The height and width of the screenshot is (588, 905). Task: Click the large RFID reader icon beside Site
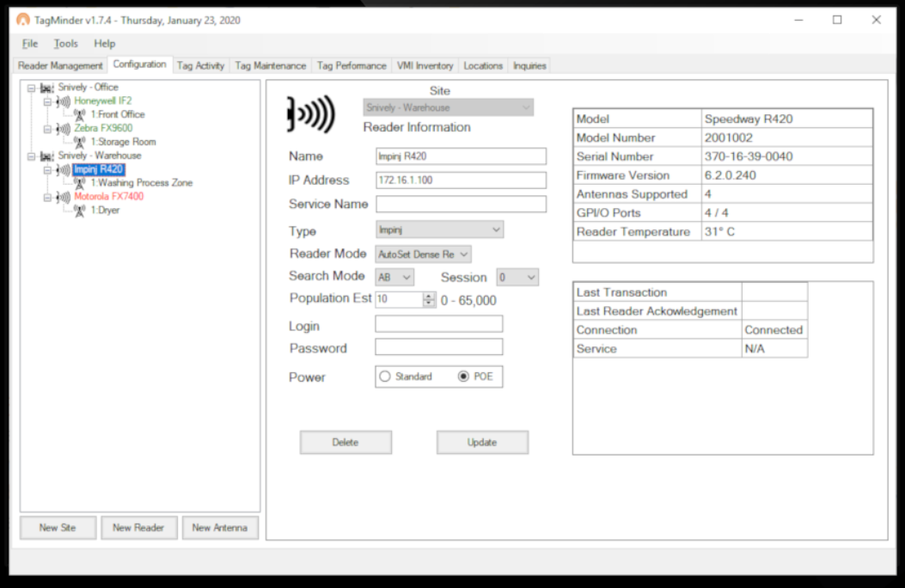click(310, 113)
